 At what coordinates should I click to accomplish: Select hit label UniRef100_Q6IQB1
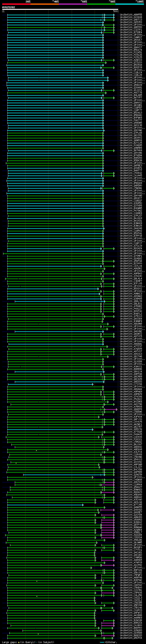coord(131,105)
